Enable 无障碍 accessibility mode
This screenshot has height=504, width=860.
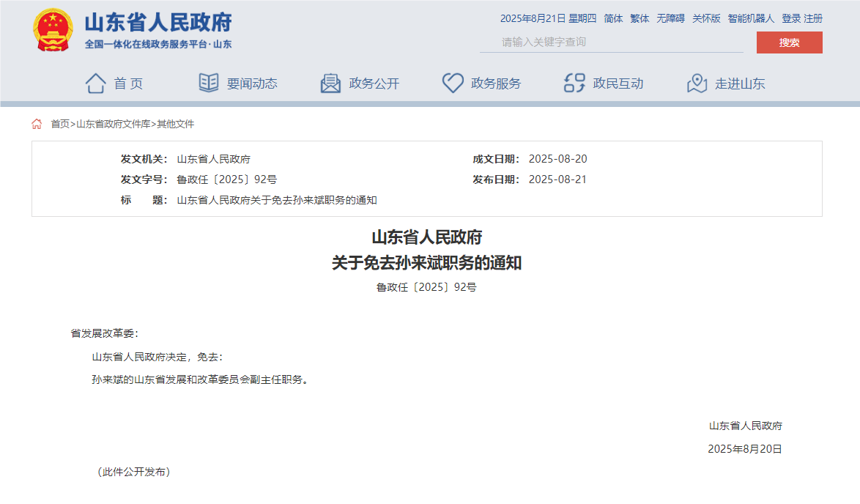(670, 18)
